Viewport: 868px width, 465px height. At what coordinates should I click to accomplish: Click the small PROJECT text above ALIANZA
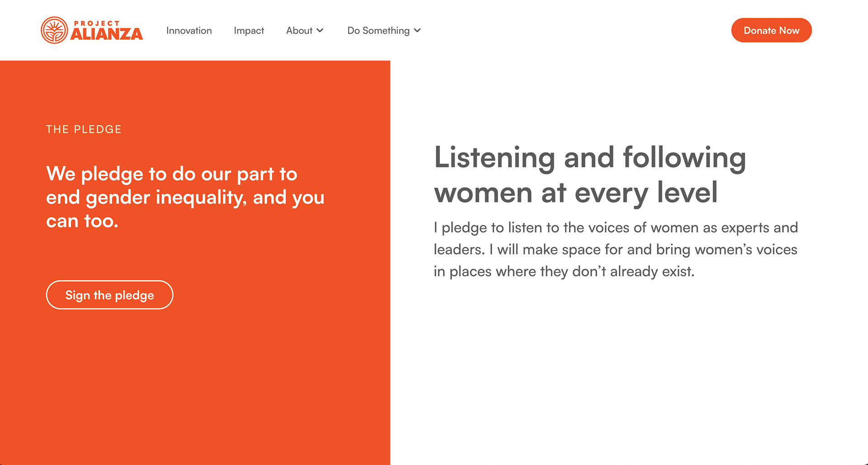97,24
